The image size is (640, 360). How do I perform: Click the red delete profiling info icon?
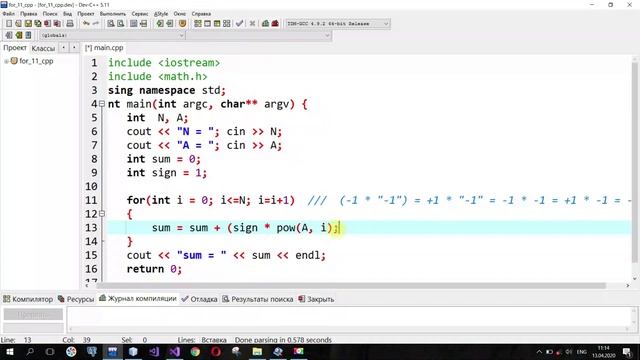(275, 24)
